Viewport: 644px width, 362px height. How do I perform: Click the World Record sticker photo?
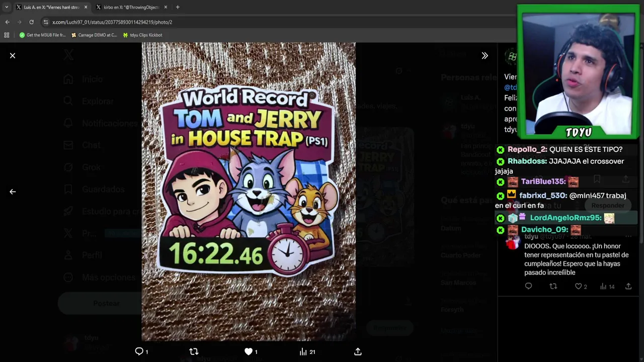coord(248,192)
